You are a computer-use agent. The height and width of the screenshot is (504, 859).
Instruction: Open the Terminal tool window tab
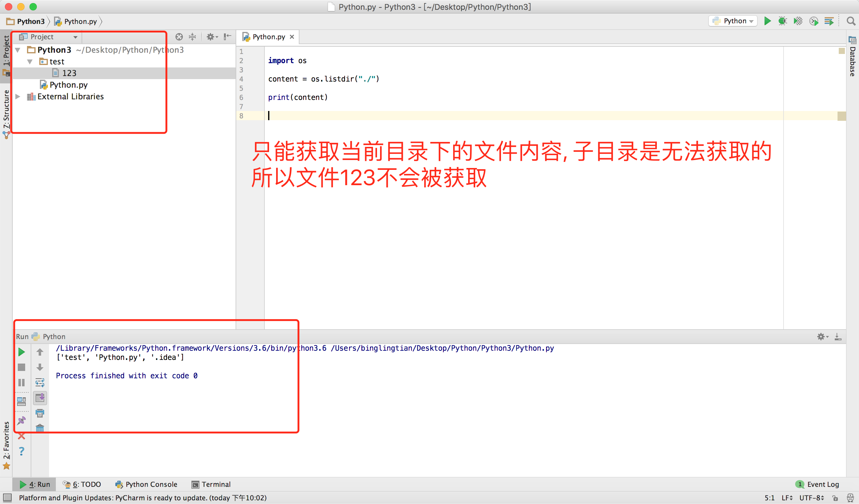click(x=211, y=484)
